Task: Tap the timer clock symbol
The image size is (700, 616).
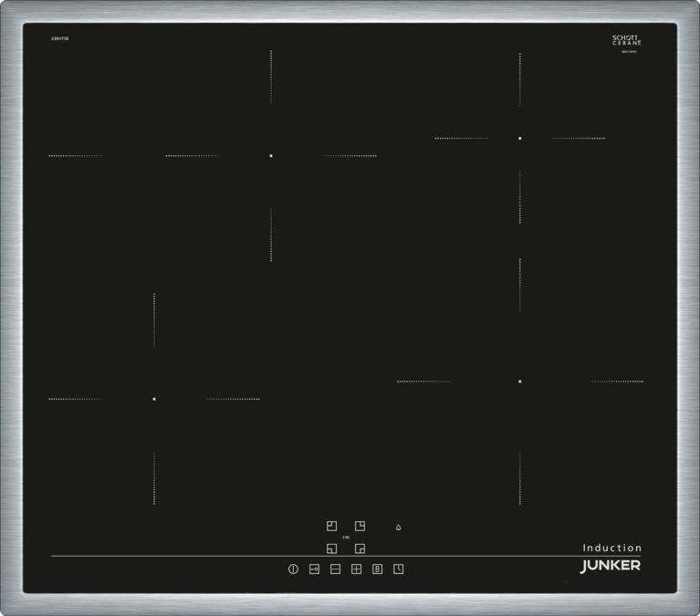Action: click(399, 569)
